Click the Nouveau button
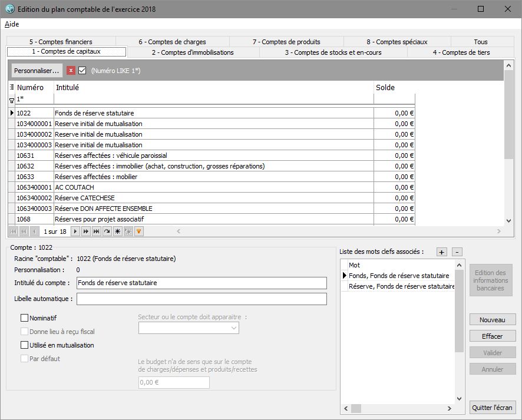 tap(493, 320)
